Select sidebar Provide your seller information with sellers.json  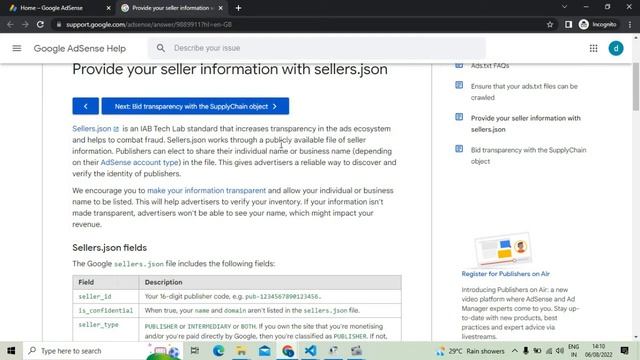tap(526, 124)
